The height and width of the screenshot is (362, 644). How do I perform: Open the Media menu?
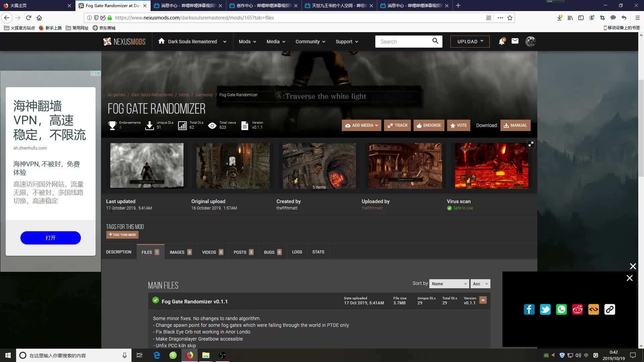(276, 42)
